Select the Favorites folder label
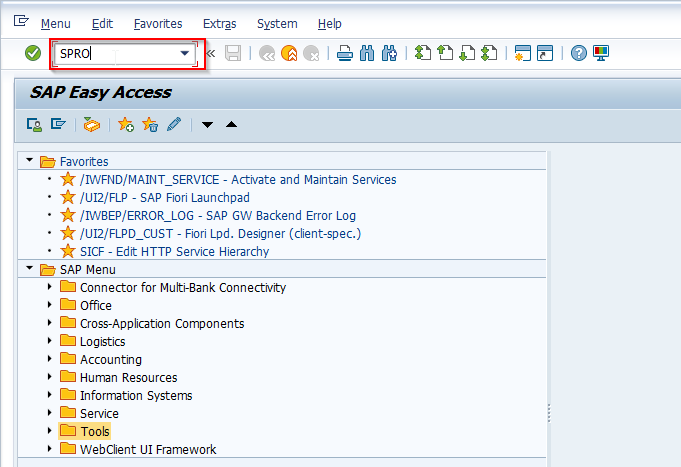 tap(84, 162)
